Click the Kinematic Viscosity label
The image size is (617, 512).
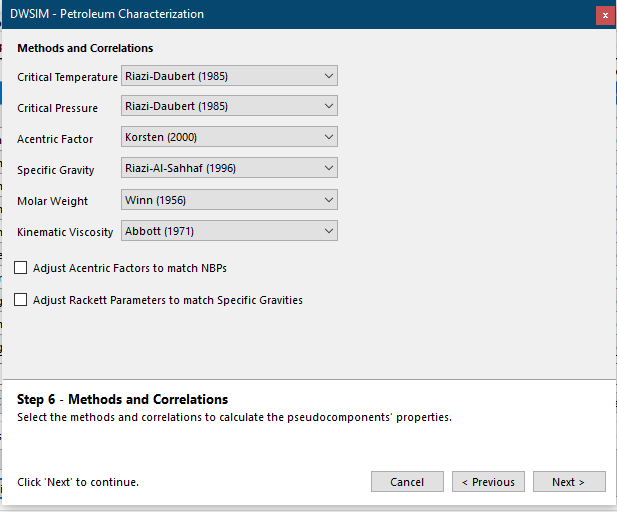[65, 232]
